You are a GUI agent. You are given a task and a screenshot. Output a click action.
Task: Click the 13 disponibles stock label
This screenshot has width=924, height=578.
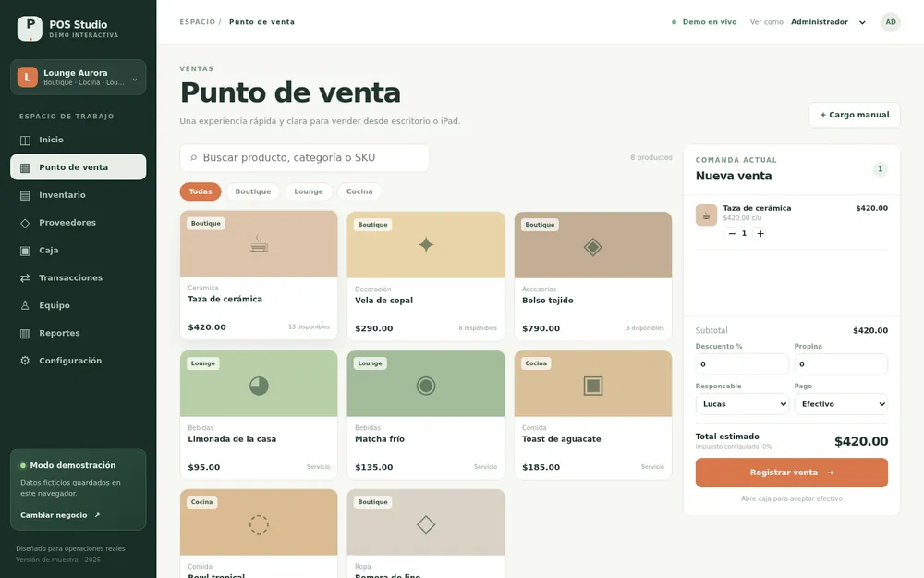coord(309,326)
